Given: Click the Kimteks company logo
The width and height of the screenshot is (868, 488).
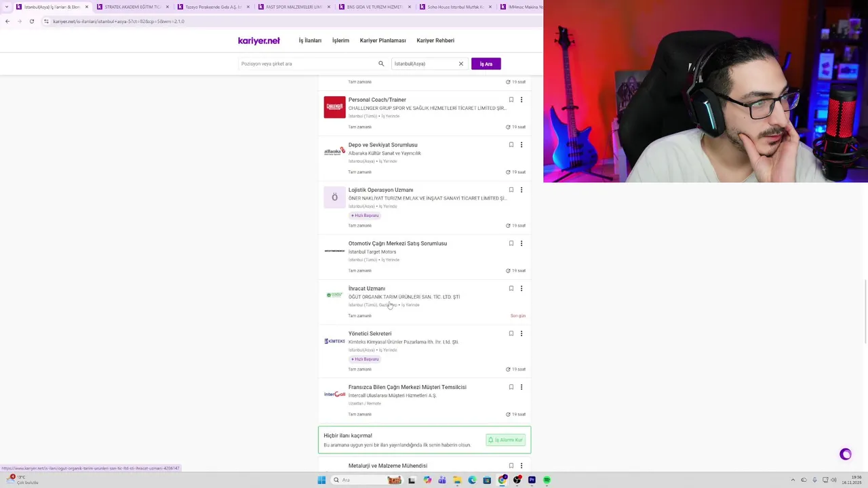Looking at the screenshot, I should tap(334, 341).
